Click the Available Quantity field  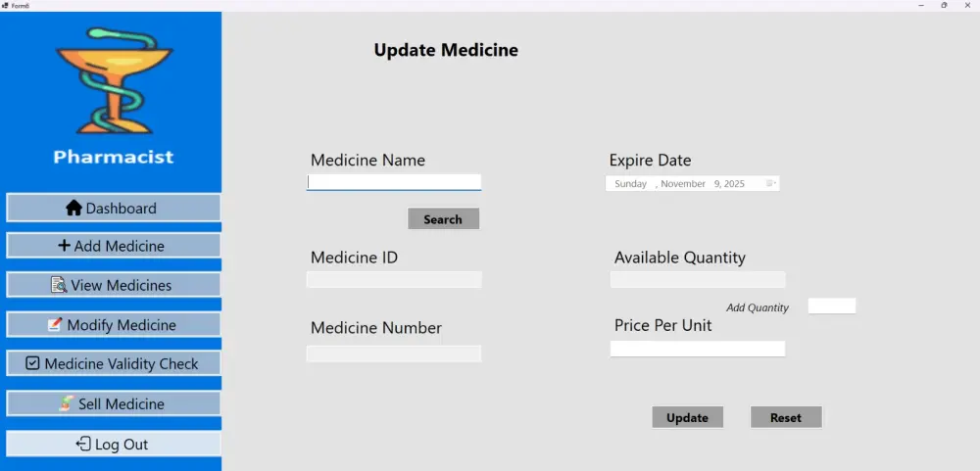pos(697,280)
